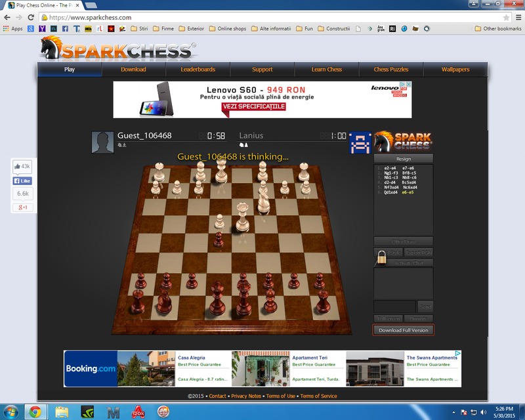
Task: Open the Constructii bookmarks folder
Action: (334, 29)
